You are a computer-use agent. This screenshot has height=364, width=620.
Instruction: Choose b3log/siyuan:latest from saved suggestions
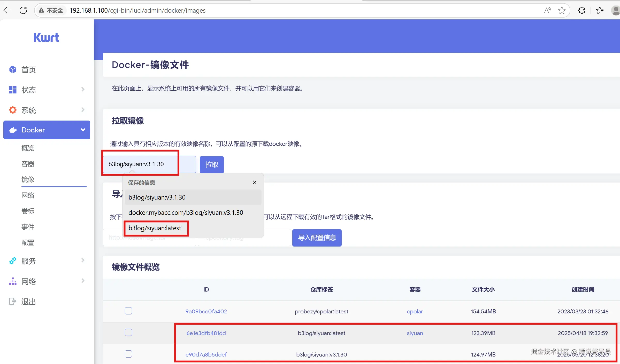click(x=155, y=228)
